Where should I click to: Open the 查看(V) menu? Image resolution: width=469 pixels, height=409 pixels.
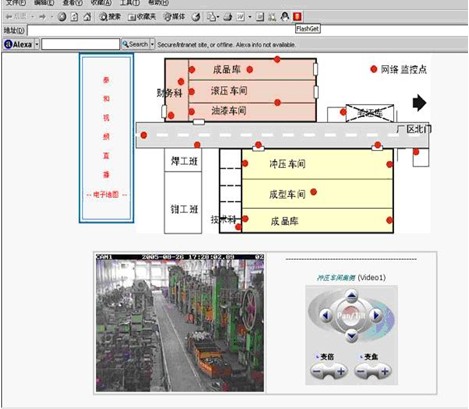[x=73, y=3]
